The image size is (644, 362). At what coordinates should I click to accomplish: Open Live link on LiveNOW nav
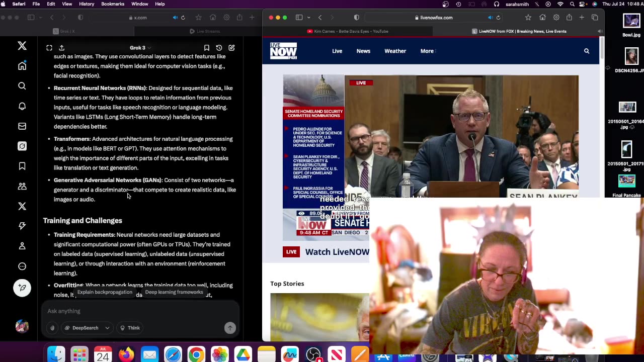coord(337,51)
